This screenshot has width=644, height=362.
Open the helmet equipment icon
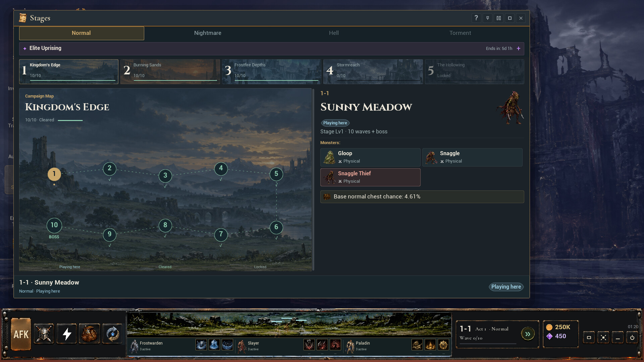(x=44, y=334)
